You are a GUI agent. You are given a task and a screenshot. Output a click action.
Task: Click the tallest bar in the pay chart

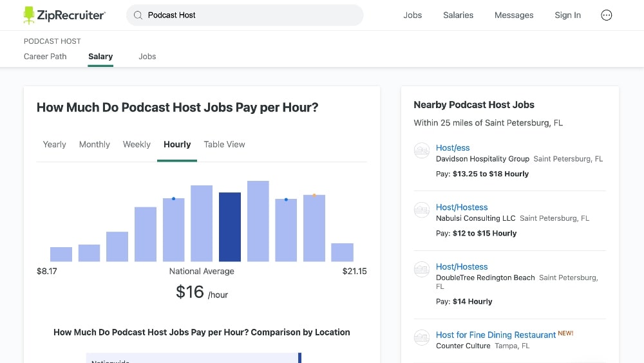[x=258, y=221]
